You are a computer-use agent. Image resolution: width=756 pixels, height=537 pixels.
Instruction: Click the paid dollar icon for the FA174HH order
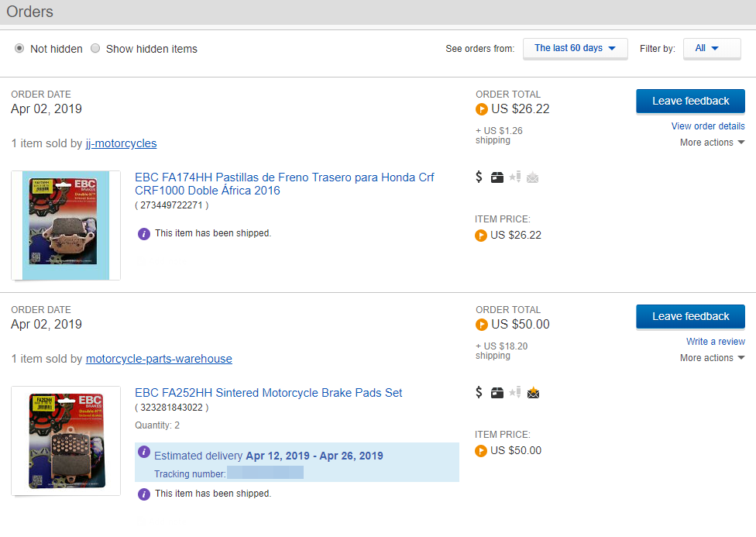479,177
